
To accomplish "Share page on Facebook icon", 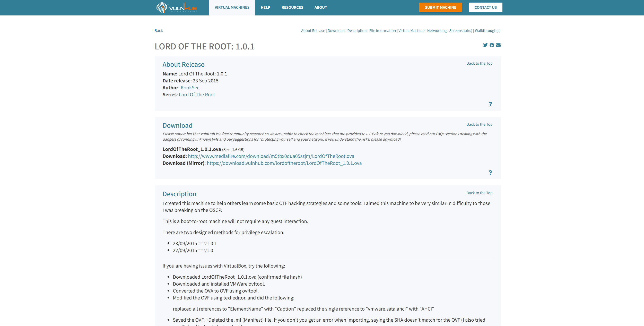I will 492,45.
